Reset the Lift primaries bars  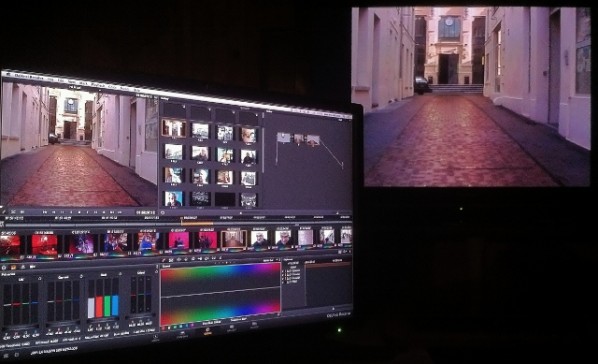click(x=40, y=279)
